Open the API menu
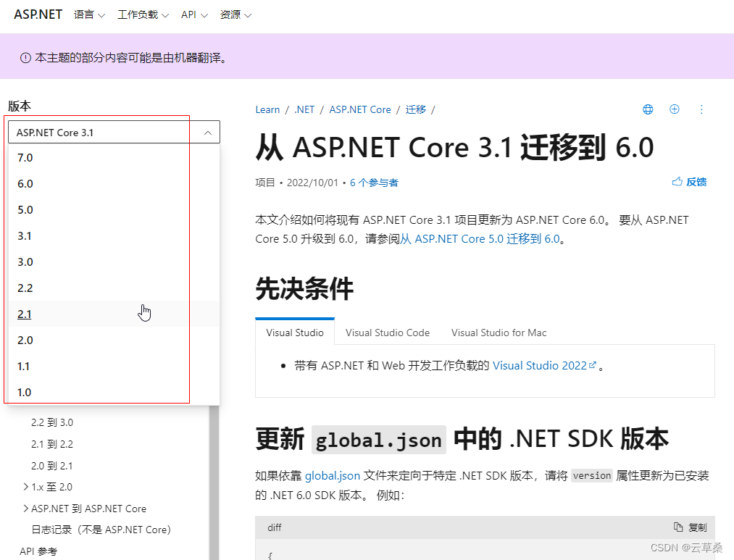The height and width of the screenshot is (560, 734). (x=194, y=15)
